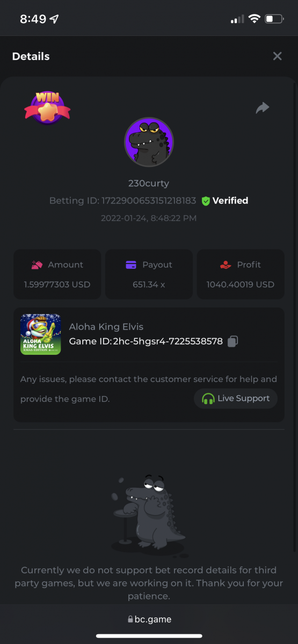Tap the bc.game address bar
The image size is (298, 644).
tap(149, 619)
